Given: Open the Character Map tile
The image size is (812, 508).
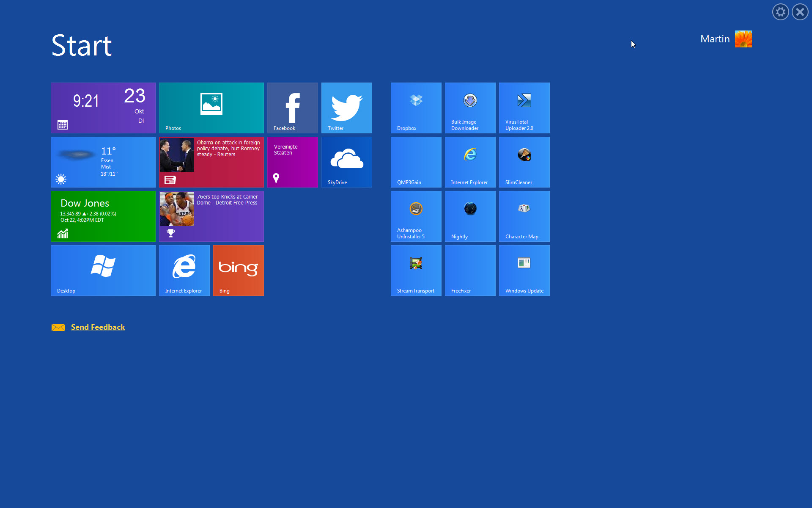Looking at the screenshot, I should pos(524,216).
